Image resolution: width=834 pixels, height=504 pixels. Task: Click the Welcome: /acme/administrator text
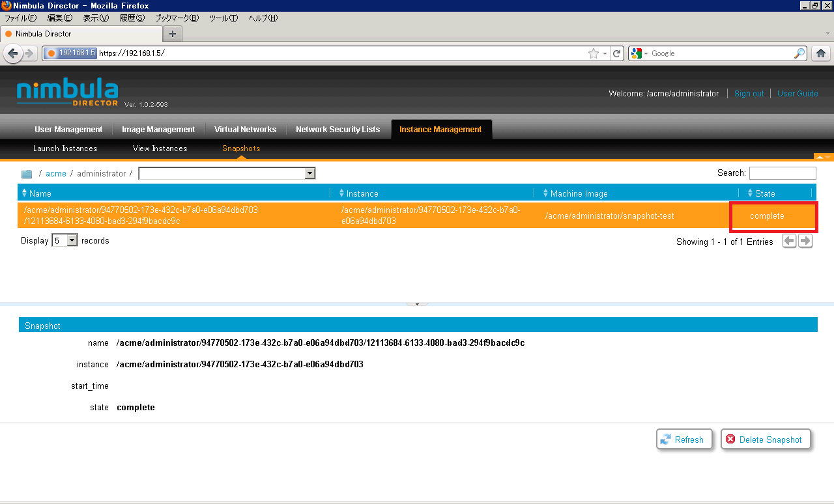point(663,94)
